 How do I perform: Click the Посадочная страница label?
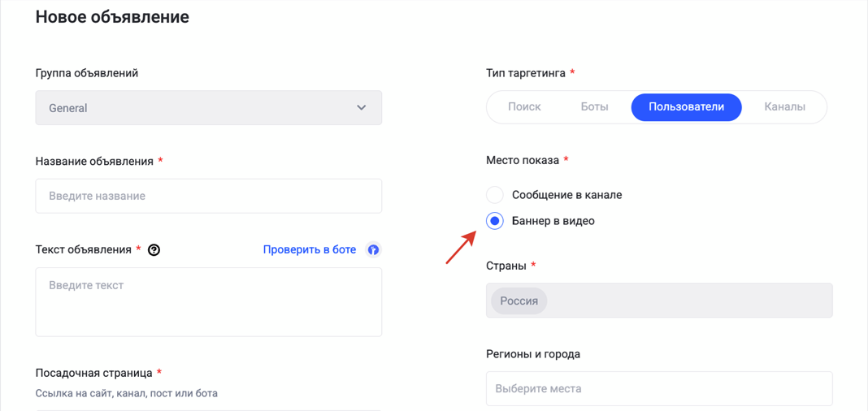(94, 373)
